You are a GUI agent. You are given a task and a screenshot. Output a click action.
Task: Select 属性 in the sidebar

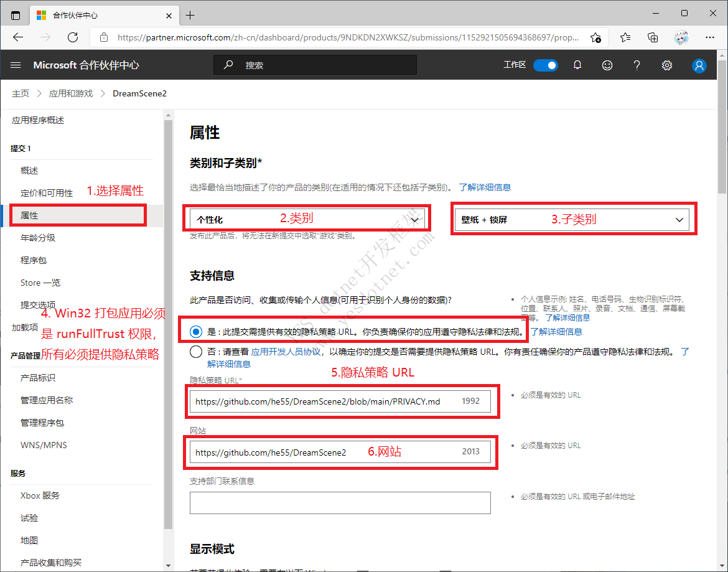(29, 215)
